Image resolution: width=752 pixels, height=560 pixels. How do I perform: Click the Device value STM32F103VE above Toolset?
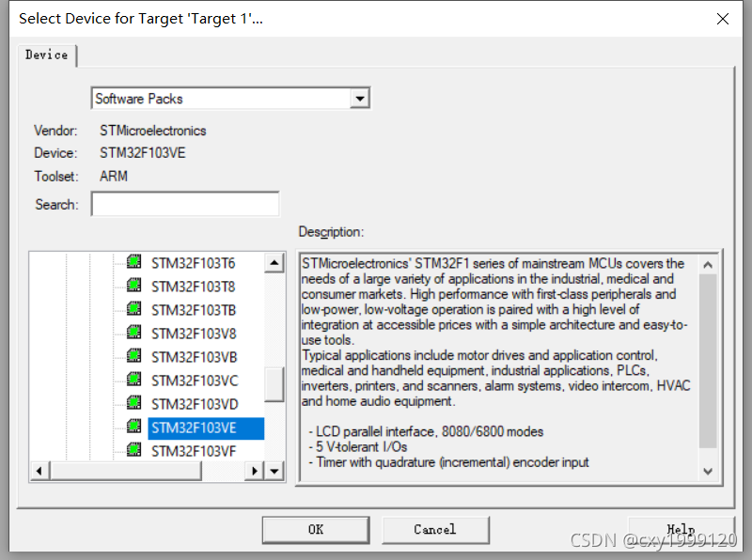(143, 153)
